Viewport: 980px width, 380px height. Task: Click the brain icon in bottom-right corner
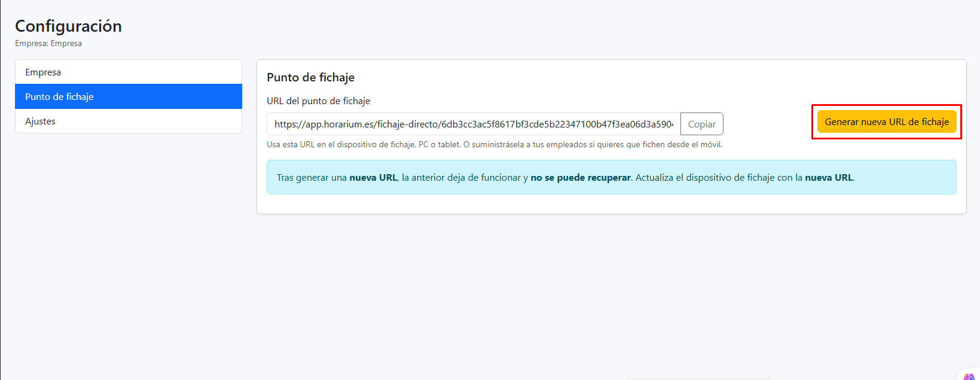[969, 376]
